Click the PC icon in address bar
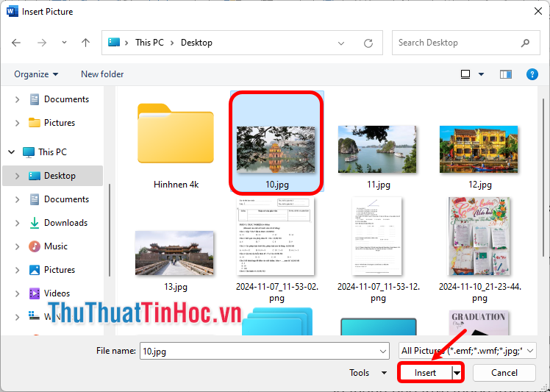 click(x=114, y=43)
